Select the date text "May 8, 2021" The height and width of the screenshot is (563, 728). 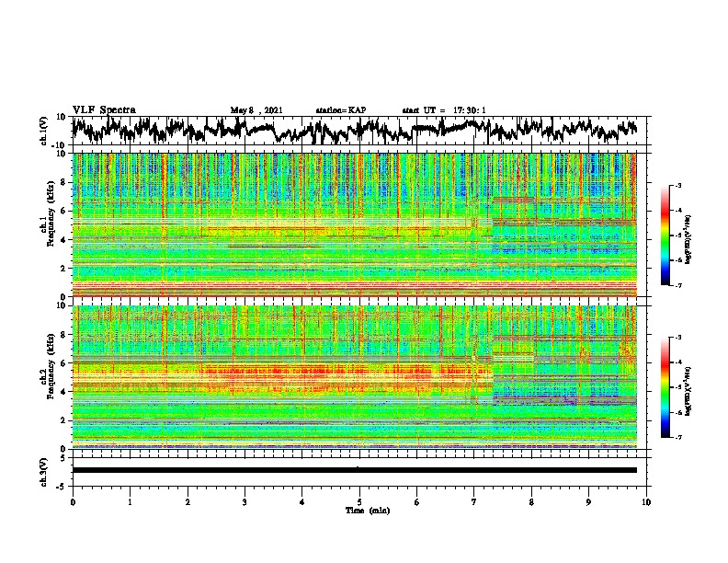pyautogui.click(x=256, y=110)
